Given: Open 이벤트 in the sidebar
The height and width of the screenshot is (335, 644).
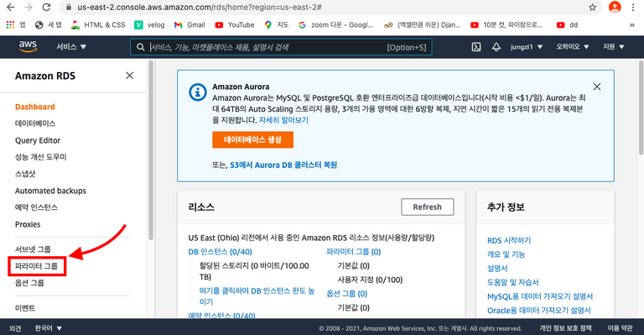Looking at the screenshot, I should tap(25, 308).
